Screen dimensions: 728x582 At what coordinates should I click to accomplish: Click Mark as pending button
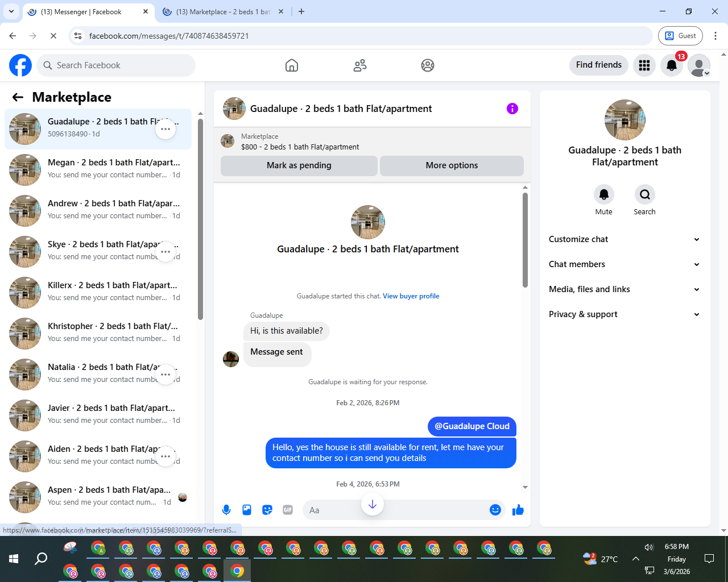[x=299, y=165]
